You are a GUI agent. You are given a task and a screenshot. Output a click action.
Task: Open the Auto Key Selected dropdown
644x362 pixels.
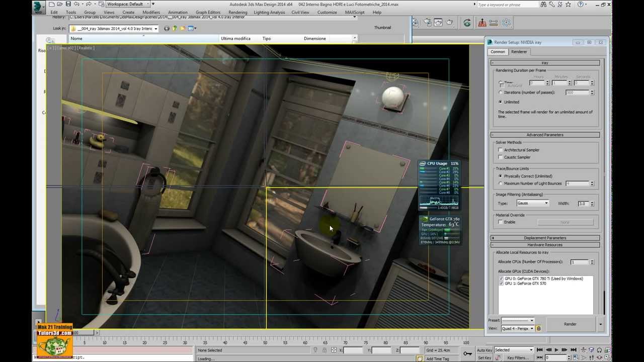[514, 350]
